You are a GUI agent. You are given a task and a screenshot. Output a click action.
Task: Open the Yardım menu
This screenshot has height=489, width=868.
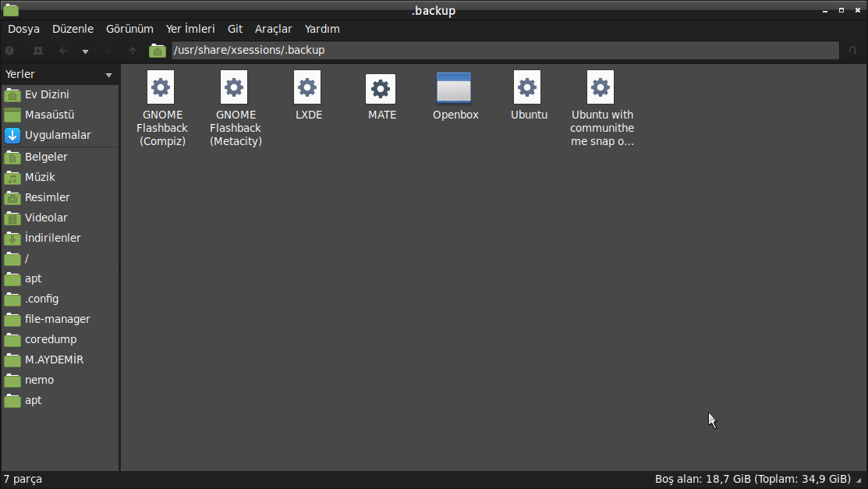(322, 29)
